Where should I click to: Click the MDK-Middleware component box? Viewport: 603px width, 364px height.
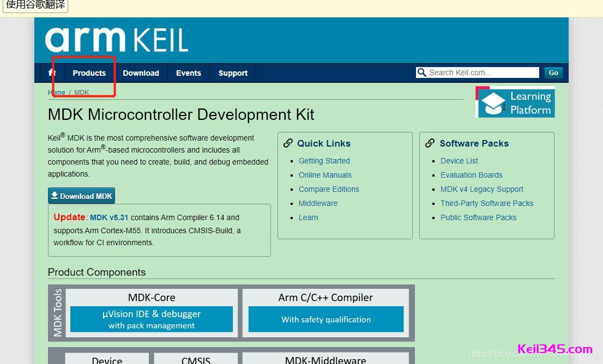(x=325, y=358)
